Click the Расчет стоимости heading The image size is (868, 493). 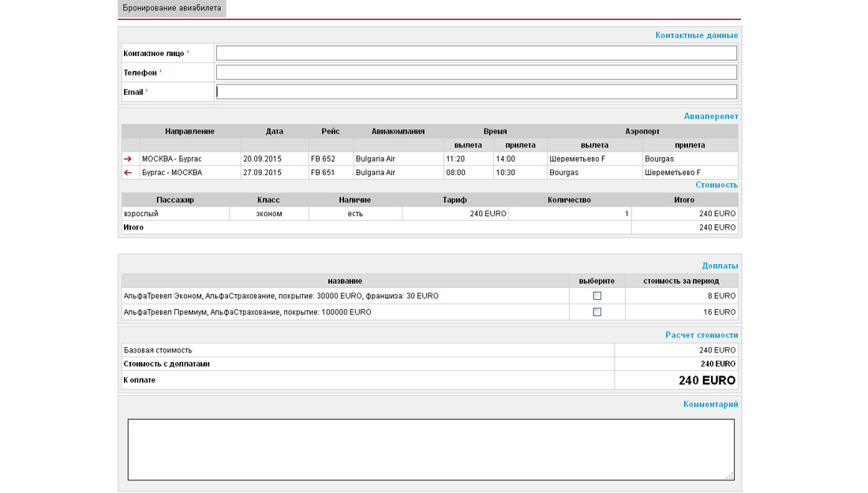pos(701,335)
